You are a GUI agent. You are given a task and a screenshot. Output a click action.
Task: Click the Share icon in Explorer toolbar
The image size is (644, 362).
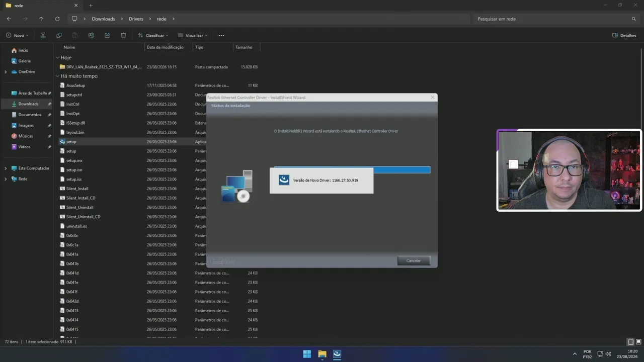(107, 35)
